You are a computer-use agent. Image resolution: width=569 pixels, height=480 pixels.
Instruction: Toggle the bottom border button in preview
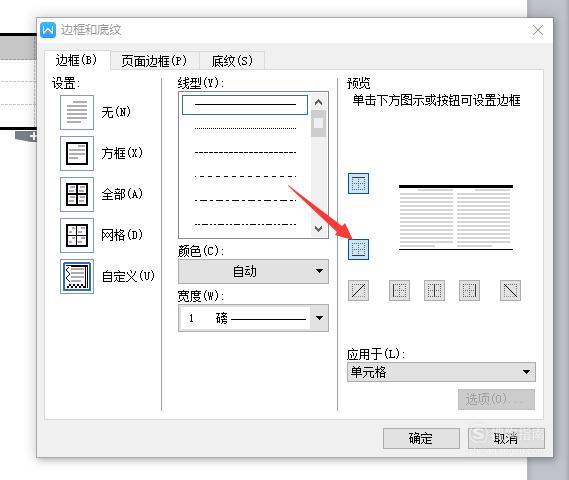[359, 249]
